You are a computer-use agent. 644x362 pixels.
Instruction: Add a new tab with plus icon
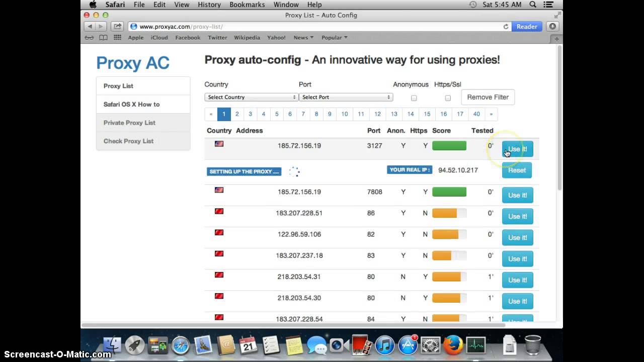click(x=556, y=38)
